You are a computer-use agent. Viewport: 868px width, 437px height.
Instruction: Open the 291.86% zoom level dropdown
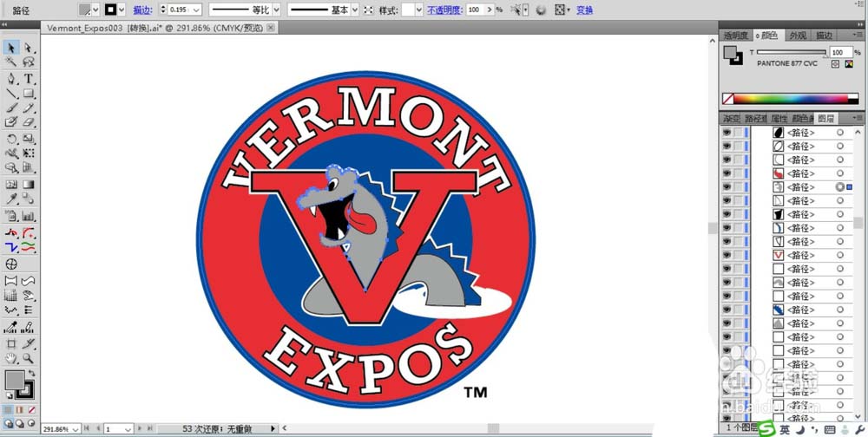(x=76, y=429)
